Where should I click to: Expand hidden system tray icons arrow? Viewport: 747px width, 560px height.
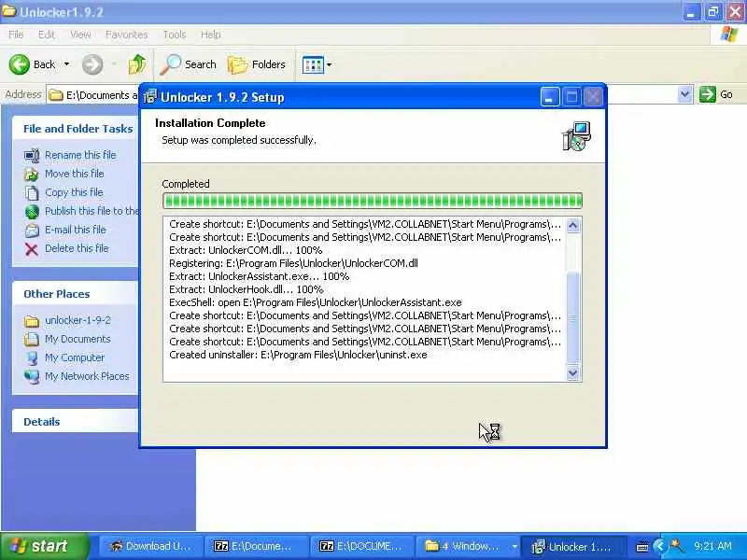tap(659, 546)
